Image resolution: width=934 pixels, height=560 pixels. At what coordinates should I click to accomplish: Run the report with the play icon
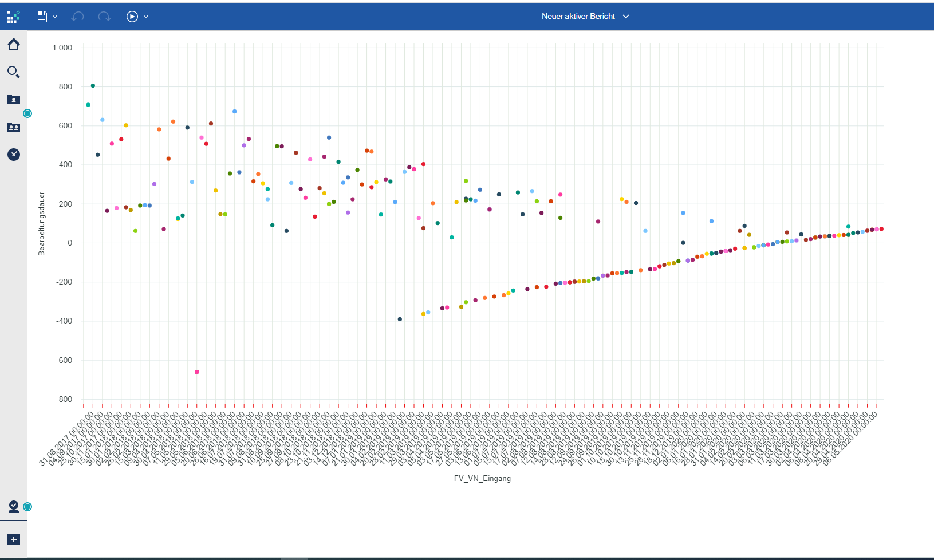pyautogui.click(x=132, y=17)
